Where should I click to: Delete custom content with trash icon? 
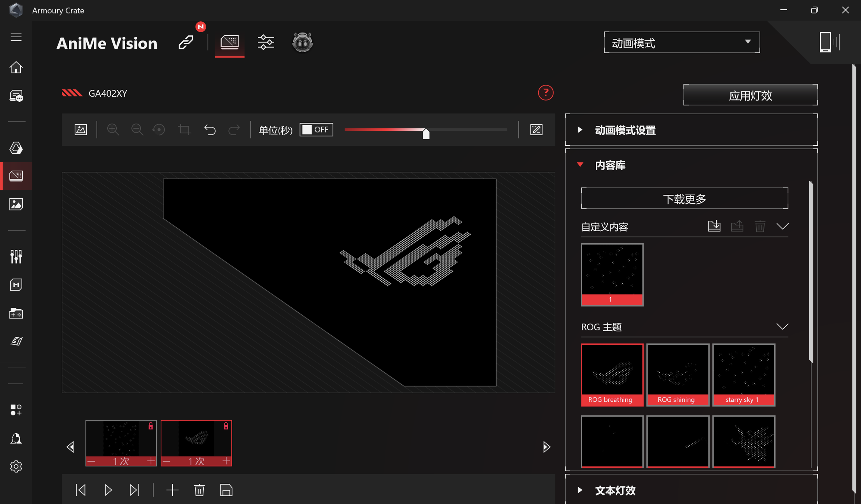[760, 226]
